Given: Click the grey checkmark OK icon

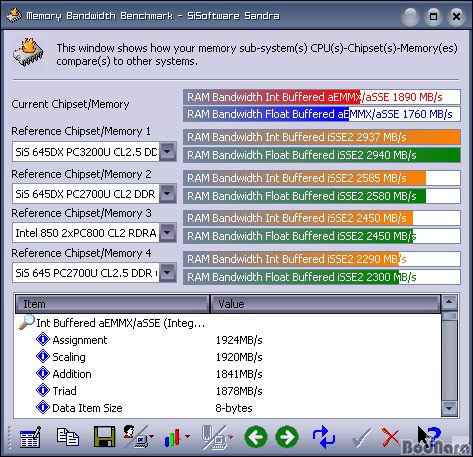Looking at the screenshot, I should coord(361,438).
